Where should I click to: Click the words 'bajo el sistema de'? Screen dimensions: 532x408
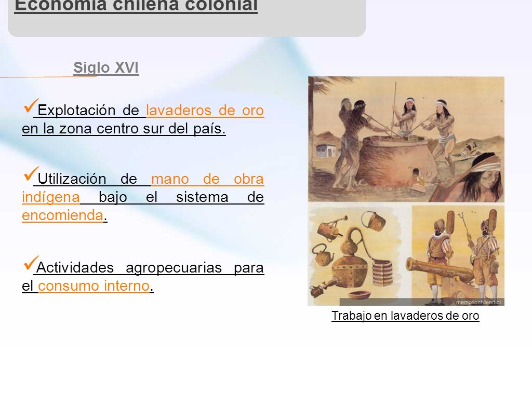(181, 197)
